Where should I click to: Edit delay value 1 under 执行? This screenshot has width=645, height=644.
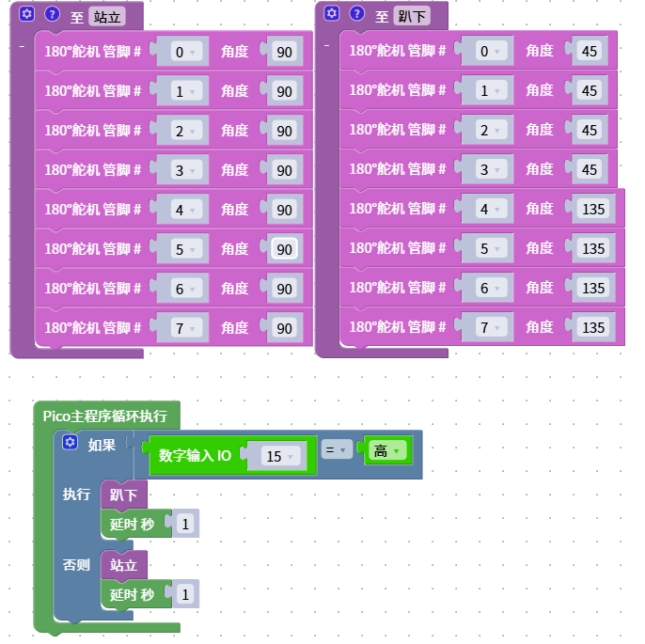click(185, 524)
